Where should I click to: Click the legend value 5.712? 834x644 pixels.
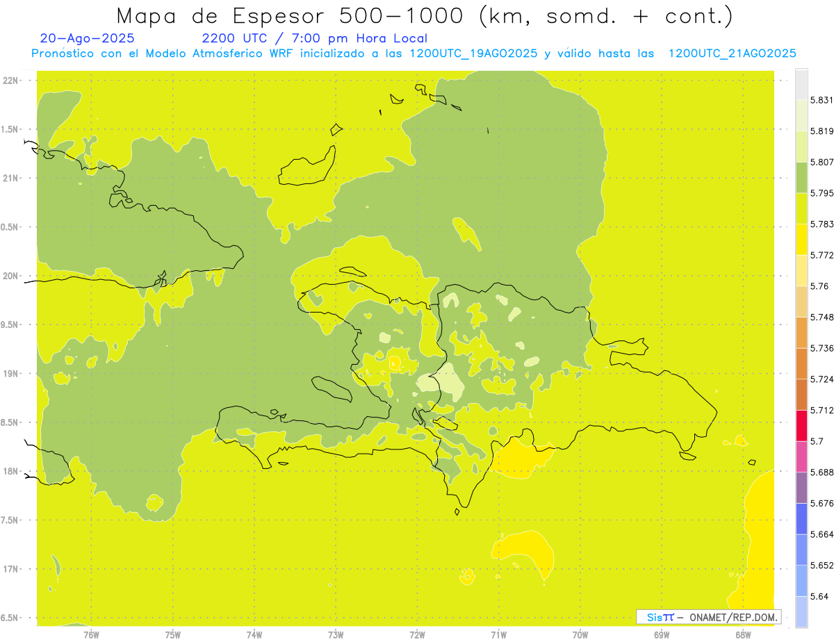822,411
